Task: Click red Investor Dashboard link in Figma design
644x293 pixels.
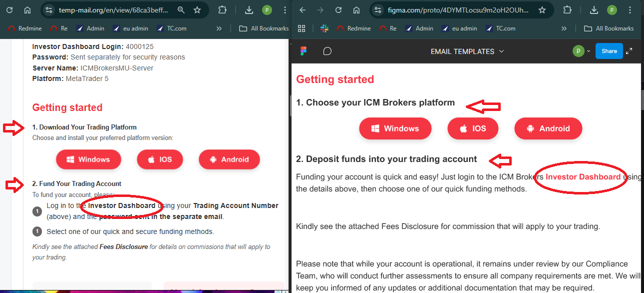Action: 583,176
